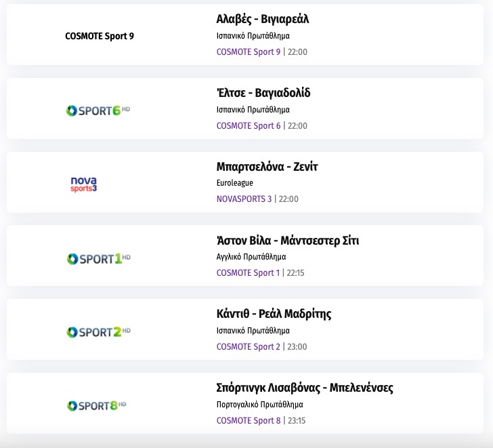This screenshot has width=493, height=448.
Task: Click the Cosmote Sport 2 HD logo
Action: click(x=98, y=332)
